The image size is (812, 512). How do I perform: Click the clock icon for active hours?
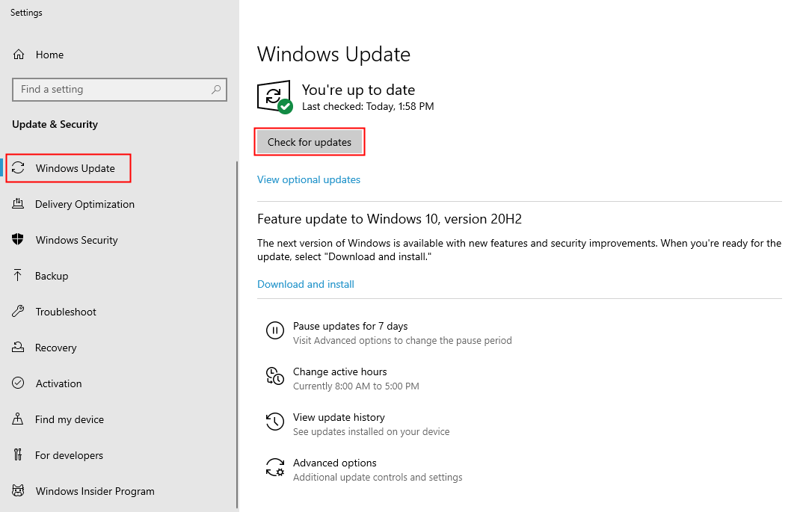[275, 376]
